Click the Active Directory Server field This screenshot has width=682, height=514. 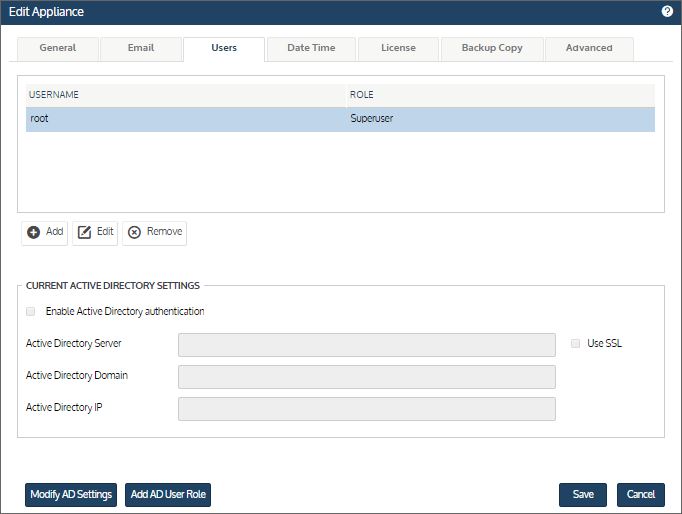pyautogui.click(x=366, y=345)
